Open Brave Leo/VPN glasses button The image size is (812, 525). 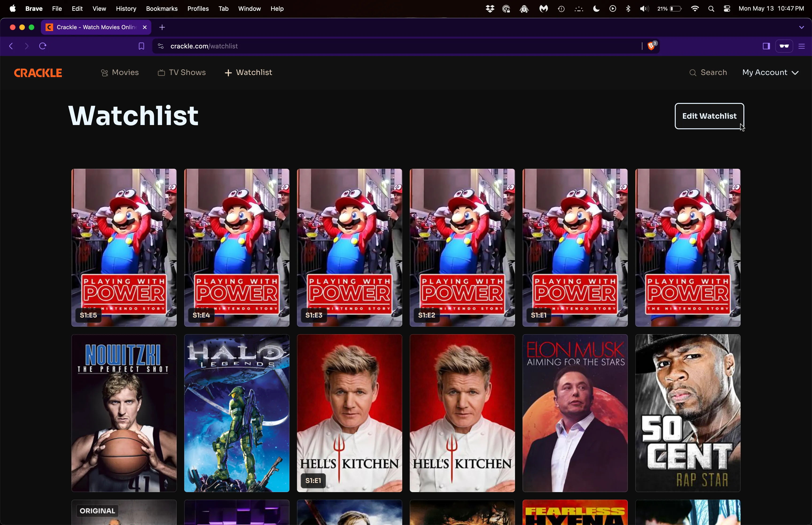[x=784, y=46]
